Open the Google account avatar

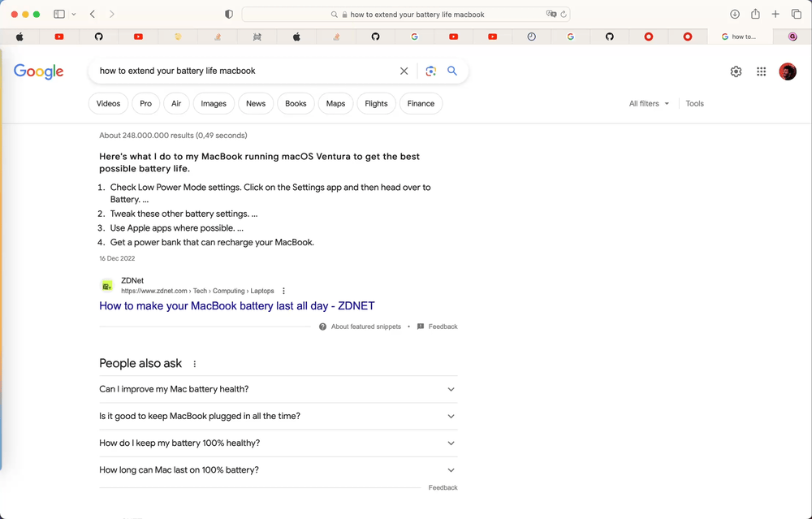click(x=787, y=71)
